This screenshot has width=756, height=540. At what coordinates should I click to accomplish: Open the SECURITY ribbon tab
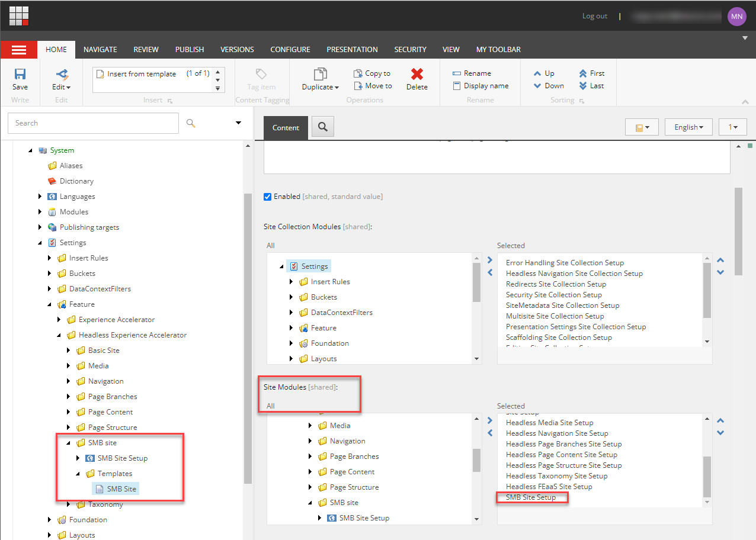click(411, 50)
